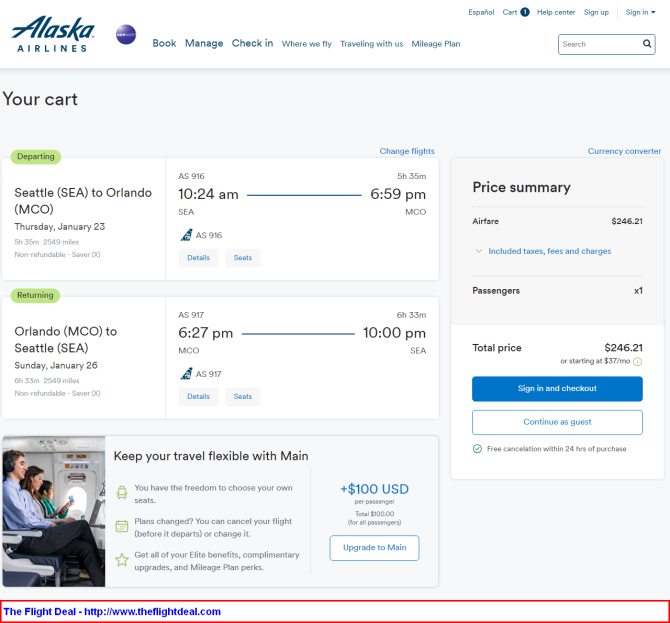Click the Alaska Airlines logo
The height and width of the screenshot is (623, 670).
[54, 33]
